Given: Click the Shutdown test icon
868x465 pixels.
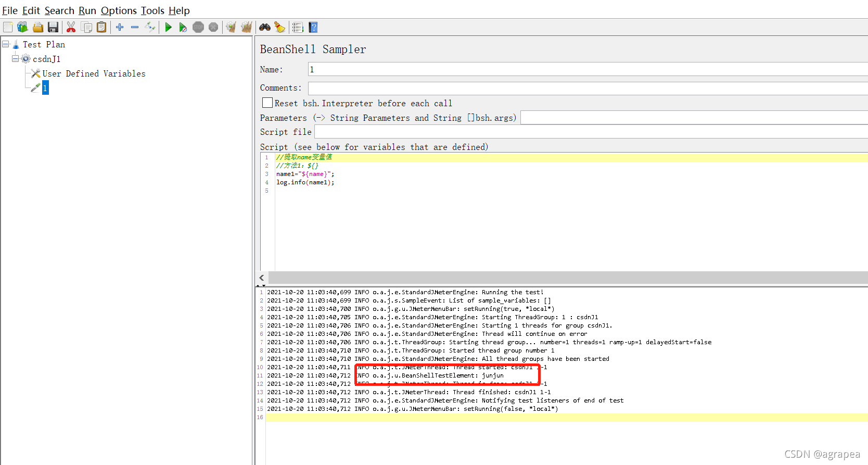Looking at the screenshot, I should [x=213, y=27].
